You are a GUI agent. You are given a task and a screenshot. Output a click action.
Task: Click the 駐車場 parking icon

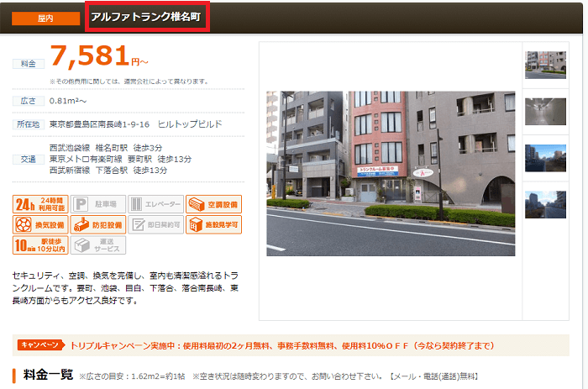tap(98, 204)
